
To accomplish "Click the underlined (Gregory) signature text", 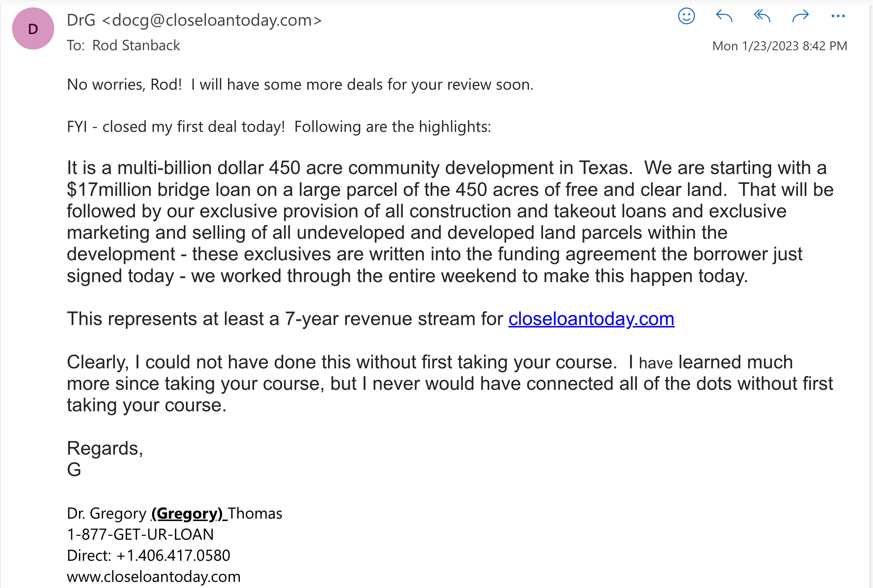I will [x=187, y=513].
